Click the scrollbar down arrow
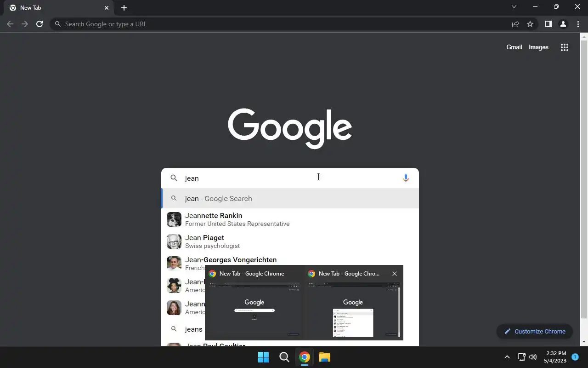This screenshot has height=368, width=588. pos(584,342)
